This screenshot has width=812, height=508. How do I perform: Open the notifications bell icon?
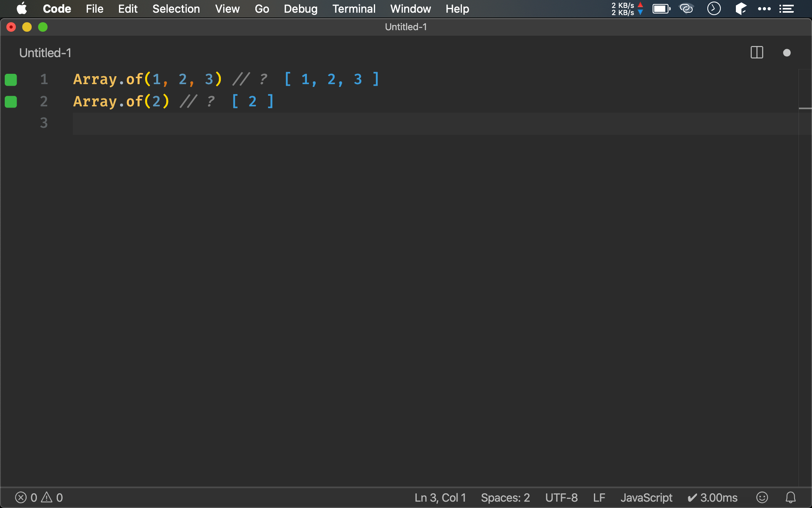click(791, 497)
